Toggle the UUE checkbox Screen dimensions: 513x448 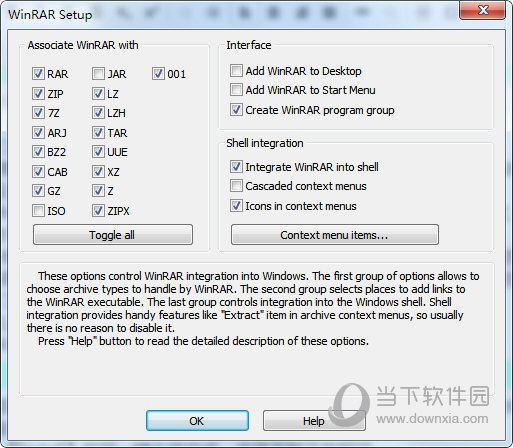pos(98,152)
